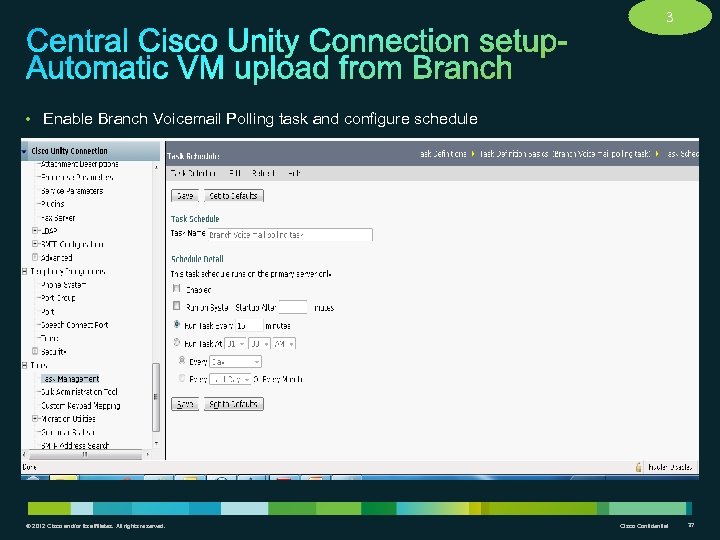Expand the SMTP Configuration tree node

(35, 244)
